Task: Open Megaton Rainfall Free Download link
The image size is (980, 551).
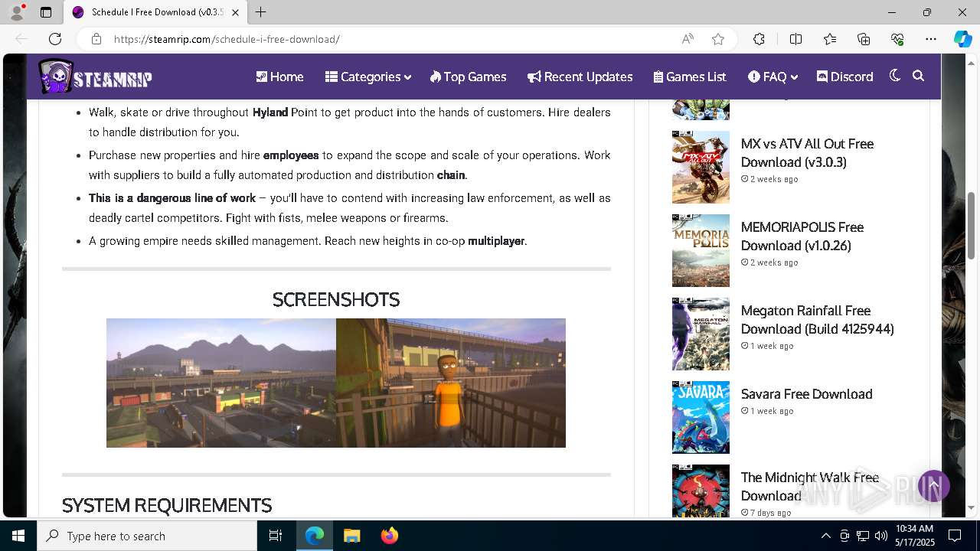Action: coord(817,320)
